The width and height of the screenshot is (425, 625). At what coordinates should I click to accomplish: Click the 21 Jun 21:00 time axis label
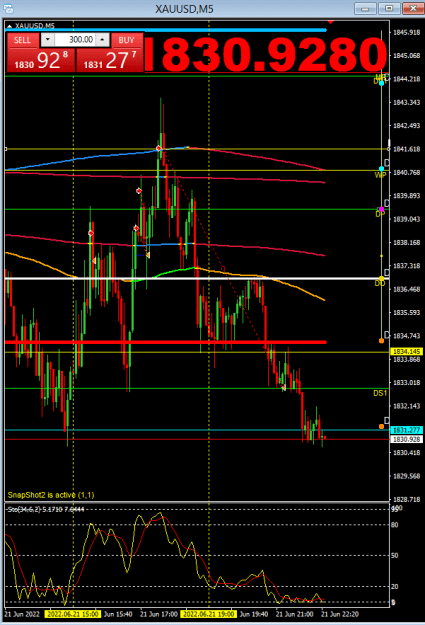(x=295, y=614)
